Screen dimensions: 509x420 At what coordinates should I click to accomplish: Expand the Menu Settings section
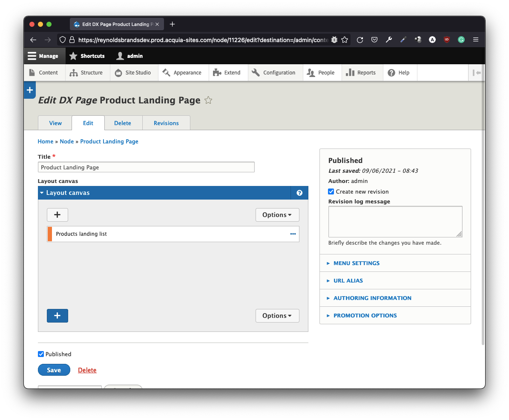pos(356,263)
